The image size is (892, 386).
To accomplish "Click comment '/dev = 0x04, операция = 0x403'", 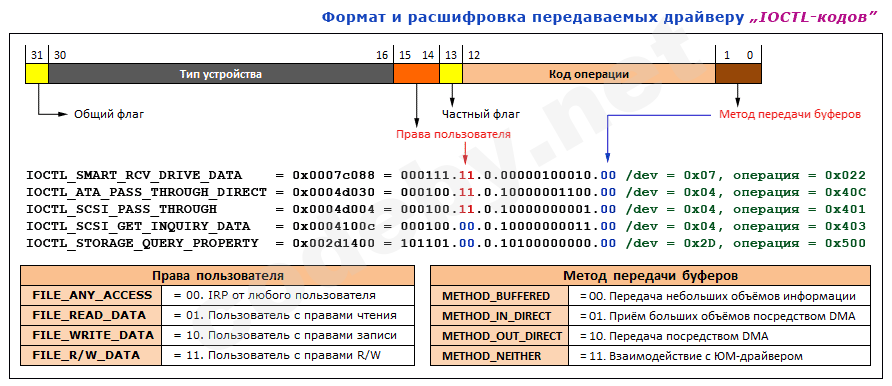I will coord(746,226).
